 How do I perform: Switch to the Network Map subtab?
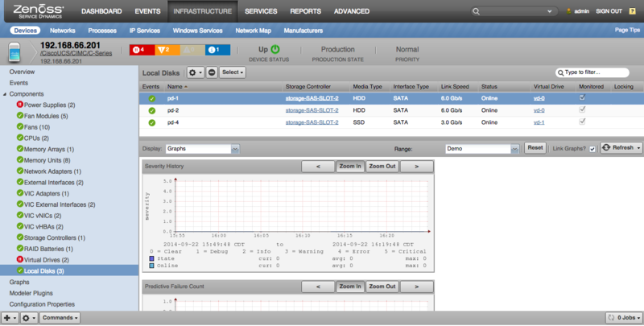tap(253, 31)
